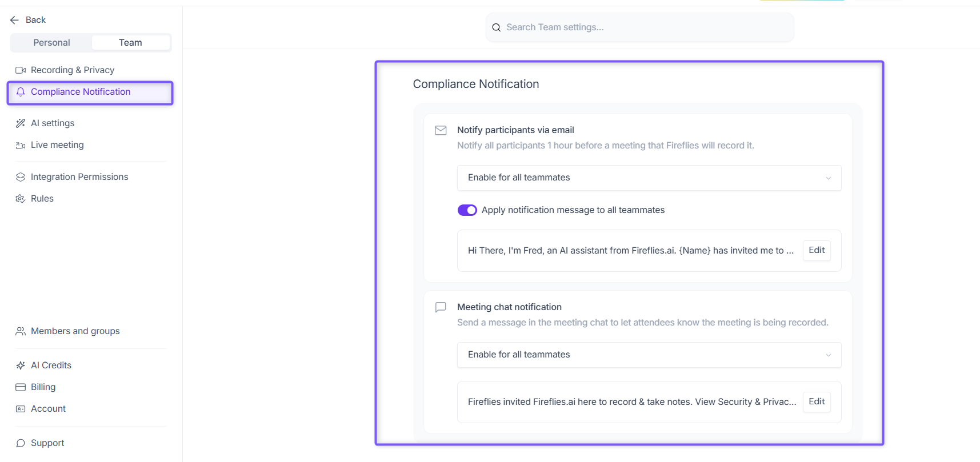The image size is (980, 462).
Task: Open the Rules section
Action: tap(42, 199)
